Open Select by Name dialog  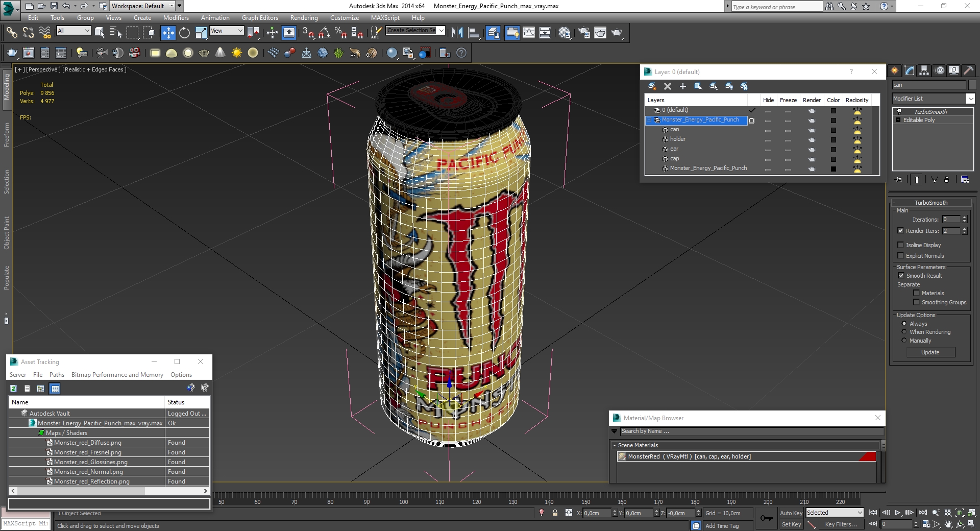pyautogui.click(x=116, y=33)
